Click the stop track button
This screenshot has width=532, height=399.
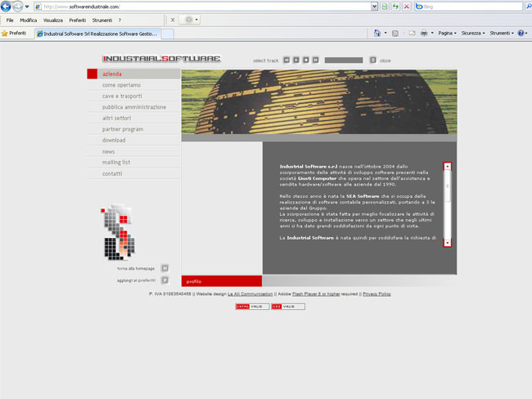pos(306,60)
